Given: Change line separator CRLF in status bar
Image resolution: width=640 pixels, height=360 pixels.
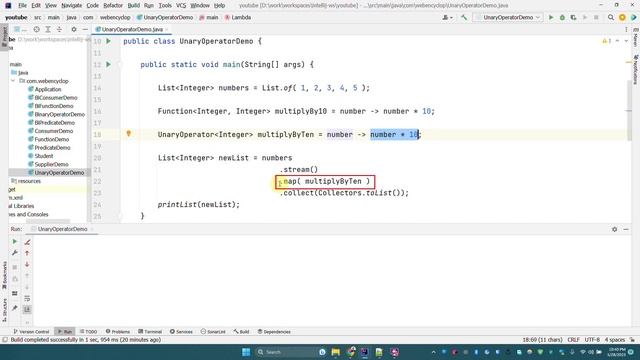Looking at the screenshot, I should tap(573, 340).
